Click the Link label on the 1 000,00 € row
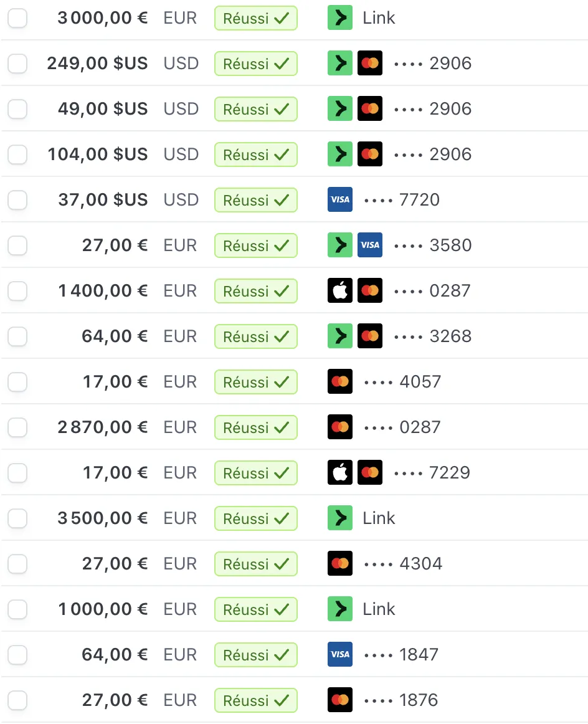The width and height of the screenshot is (588, 724). tap(379, 609)
